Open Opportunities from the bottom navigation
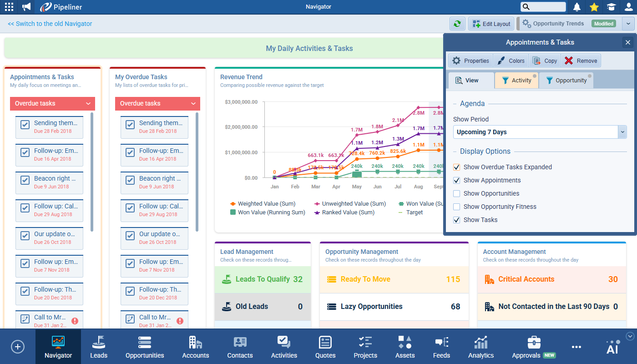Image resolution: width=637 pixels, height=364 pixels. 145,347
